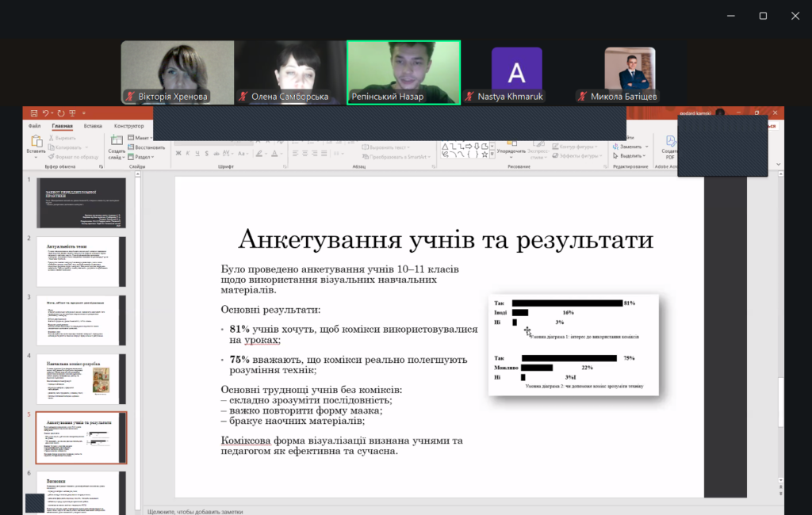Toggle underline Ч formatting

196,153
